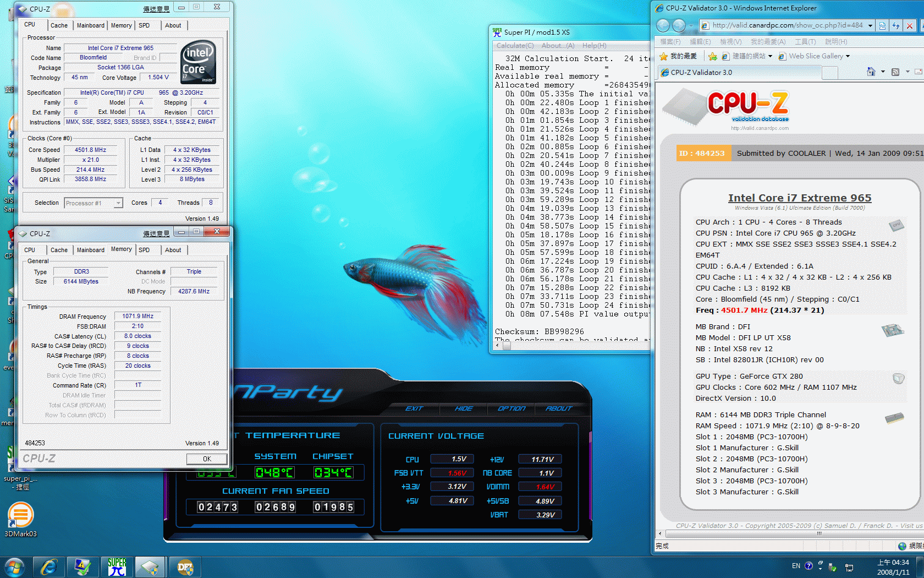
Task: Switch to Cache tab in upper CPU-Z window
Action: coord(59,25)
